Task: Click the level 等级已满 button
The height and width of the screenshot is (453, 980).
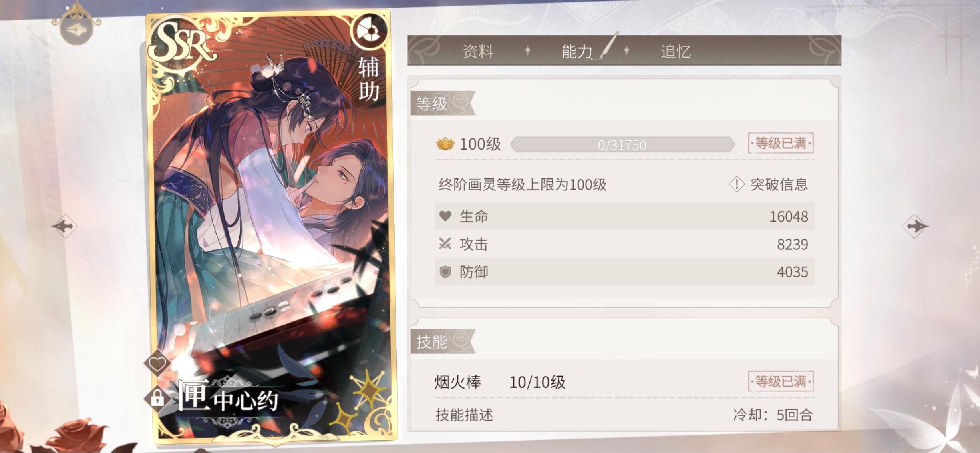Action: tap(781, 143)
